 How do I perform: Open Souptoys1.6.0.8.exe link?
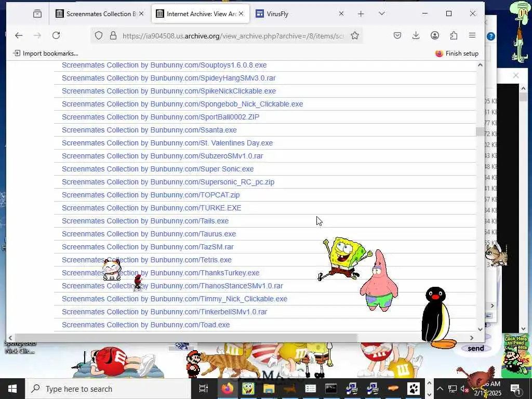[164, 65]
